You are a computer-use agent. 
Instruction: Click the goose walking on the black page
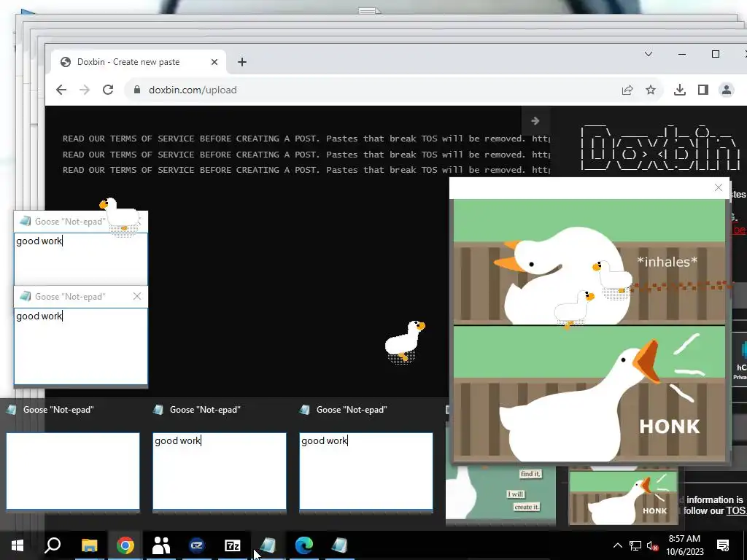tap(404, 341)
